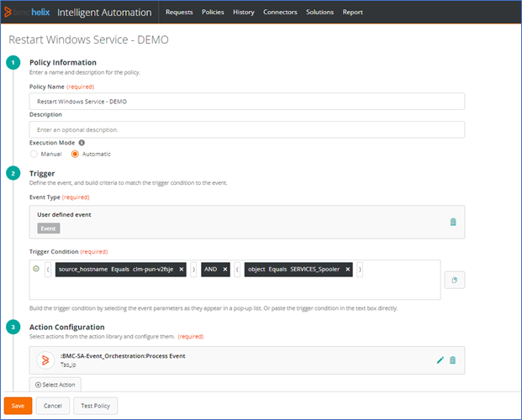
Task: Click the BMC action logo icon
Action: click(45, 360)
